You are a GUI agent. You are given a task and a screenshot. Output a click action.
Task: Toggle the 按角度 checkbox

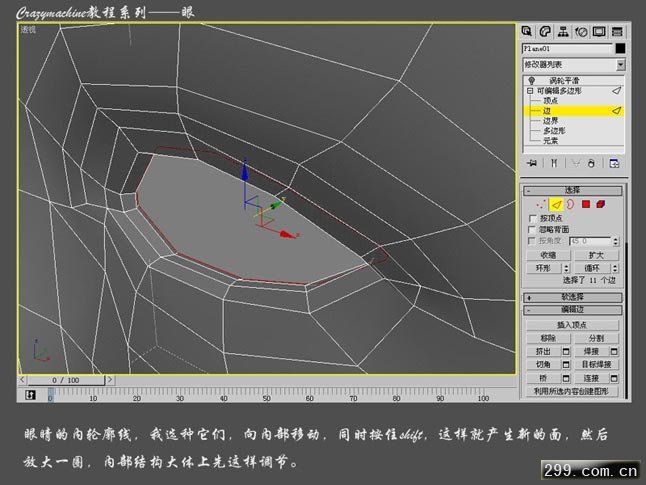click(x=532, y=241)
